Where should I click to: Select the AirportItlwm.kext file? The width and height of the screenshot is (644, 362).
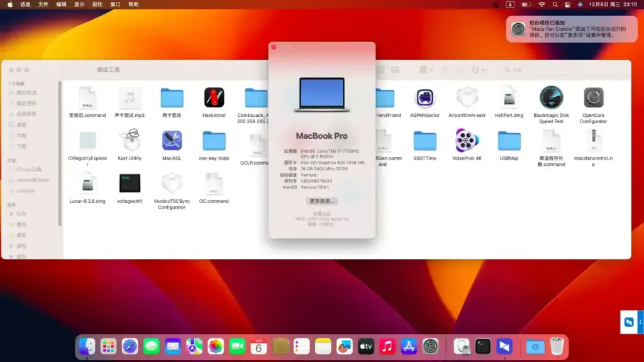[x=467, y=98]
